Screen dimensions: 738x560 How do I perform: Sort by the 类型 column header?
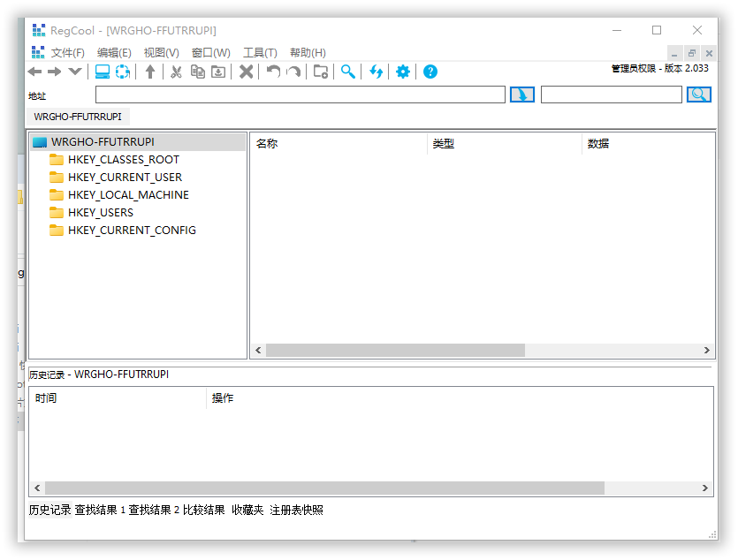tap(505, 143)
